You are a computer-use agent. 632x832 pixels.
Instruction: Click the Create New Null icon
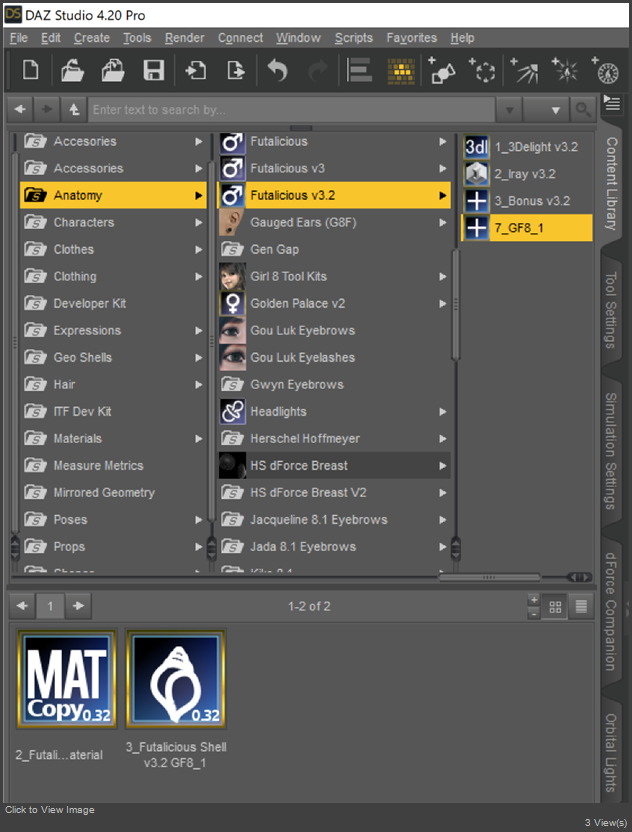point(482,70)
